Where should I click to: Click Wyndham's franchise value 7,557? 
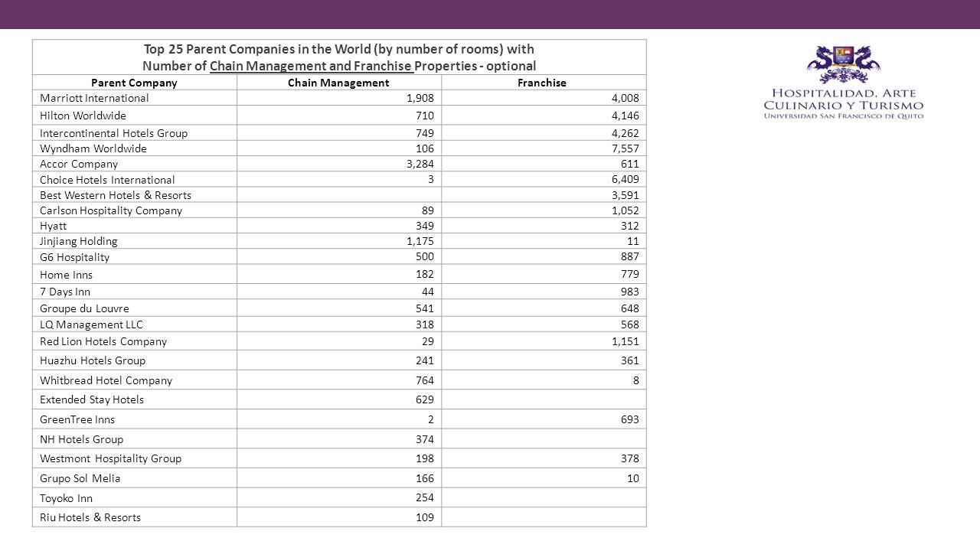pyautogui.click(x=625, y=148)
